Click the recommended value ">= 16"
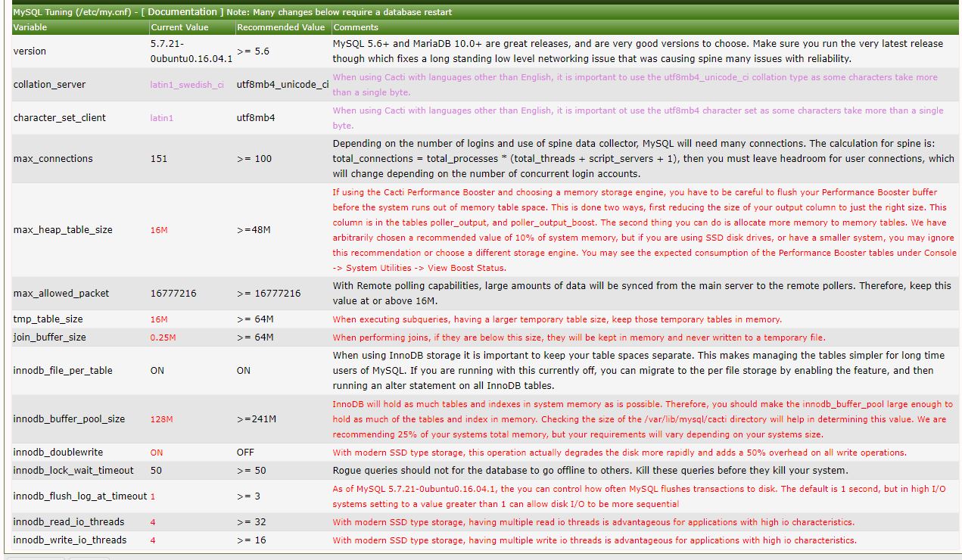 pos(251,540)
